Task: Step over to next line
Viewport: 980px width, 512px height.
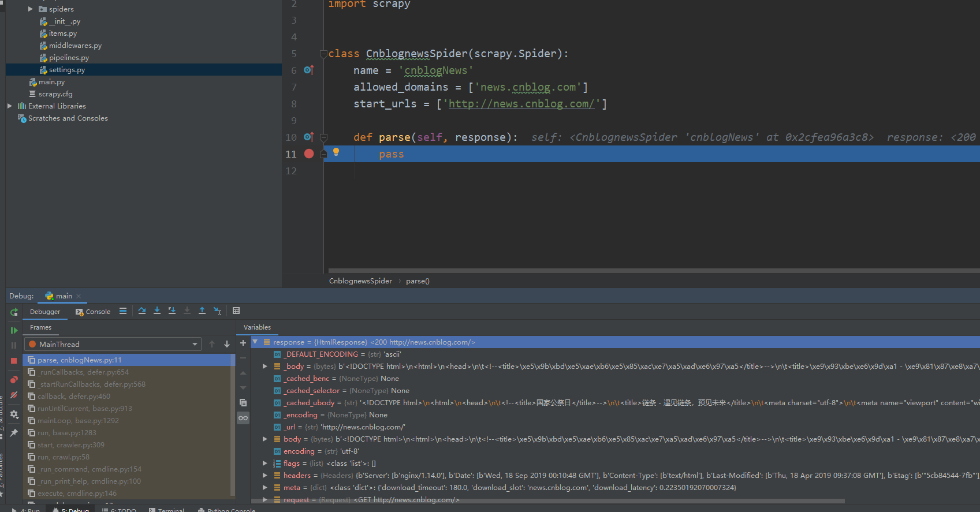Action: 142,311
